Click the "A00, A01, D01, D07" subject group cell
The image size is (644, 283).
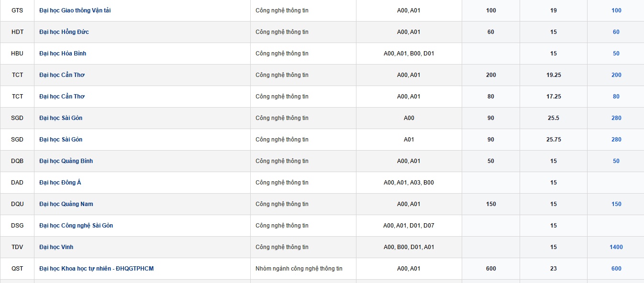[409, 226]
